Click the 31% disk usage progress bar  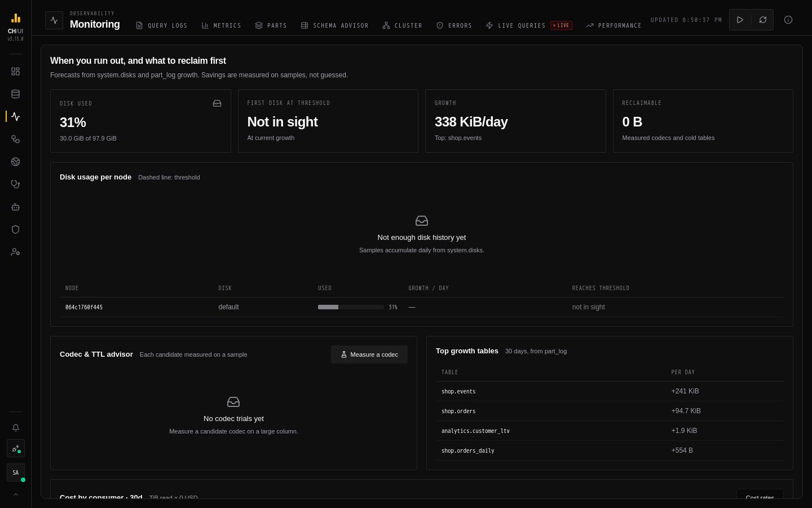(x=351, y=307)
